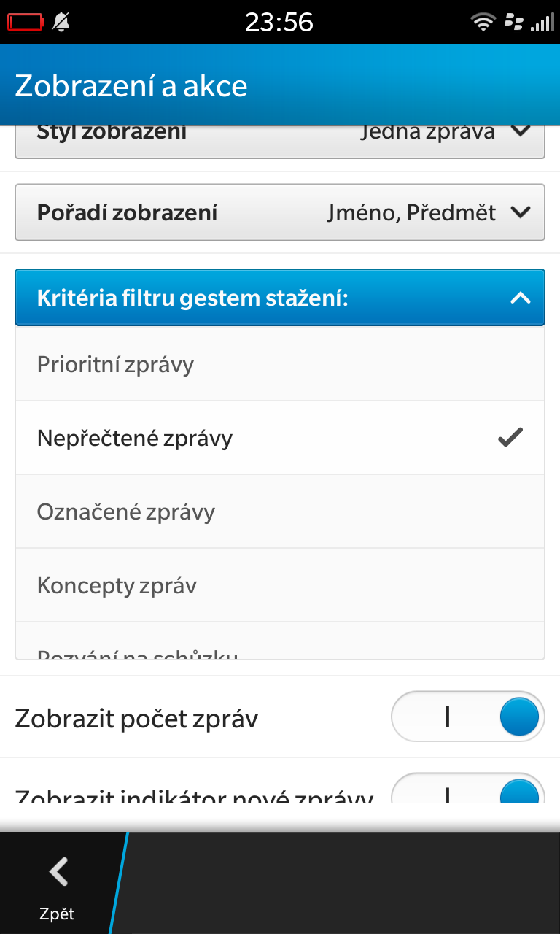Viewport: 560px width, 934px height.
Task: Tap the Wi-Fi signal icon
Action: [483, 23]
